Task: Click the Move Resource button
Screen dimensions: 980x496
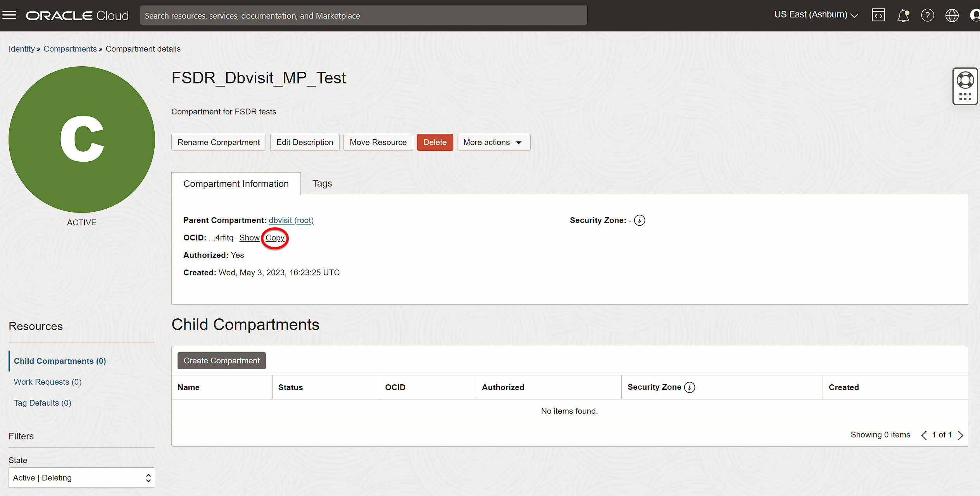Action: (378, 142)
